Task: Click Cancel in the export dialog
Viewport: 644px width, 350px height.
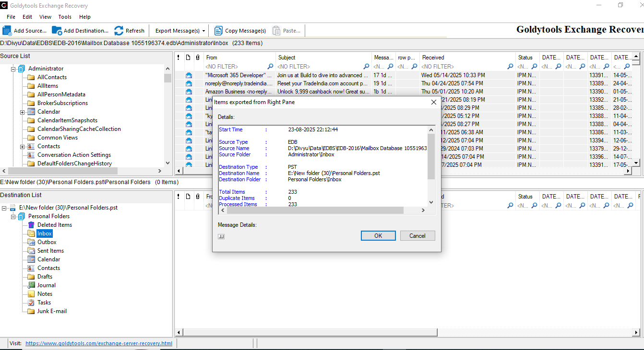Action: click(x=417, y=235)
